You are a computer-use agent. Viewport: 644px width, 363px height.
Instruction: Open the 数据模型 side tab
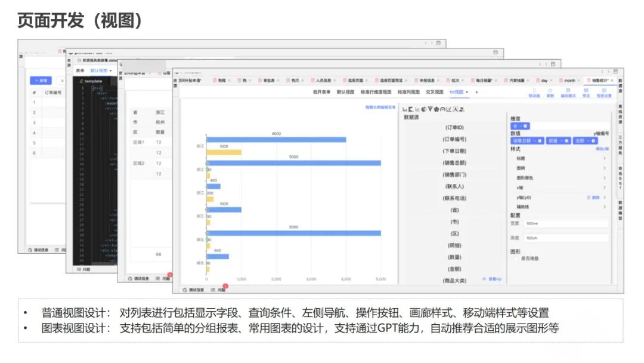[x=620, y=211]
